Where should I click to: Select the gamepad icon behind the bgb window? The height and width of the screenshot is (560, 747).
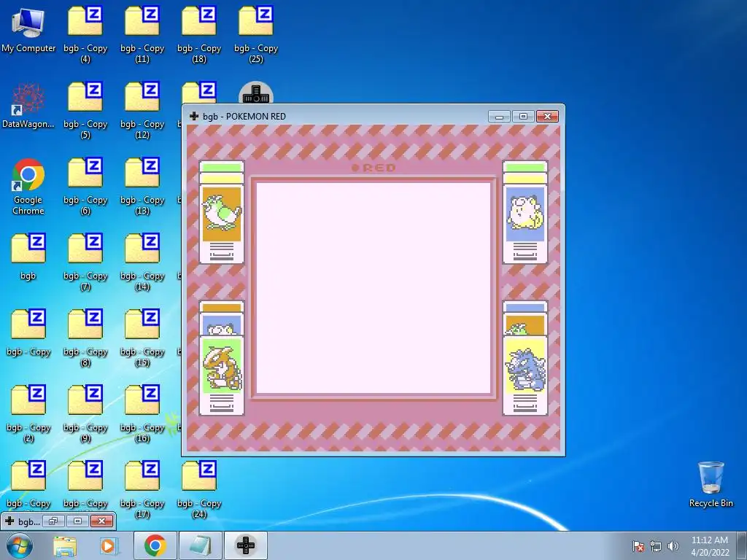pyautogui.click(x=256, y=93)
